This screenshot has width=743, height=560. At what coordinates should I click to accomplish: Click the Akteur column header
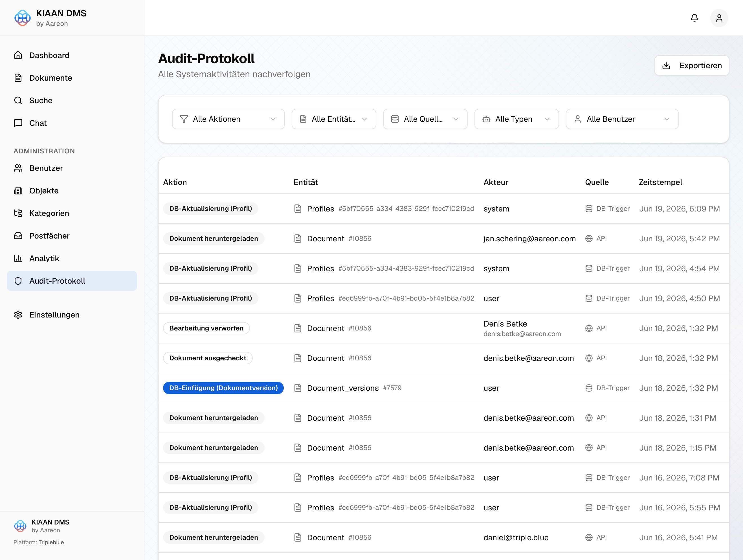pos(496,182)
